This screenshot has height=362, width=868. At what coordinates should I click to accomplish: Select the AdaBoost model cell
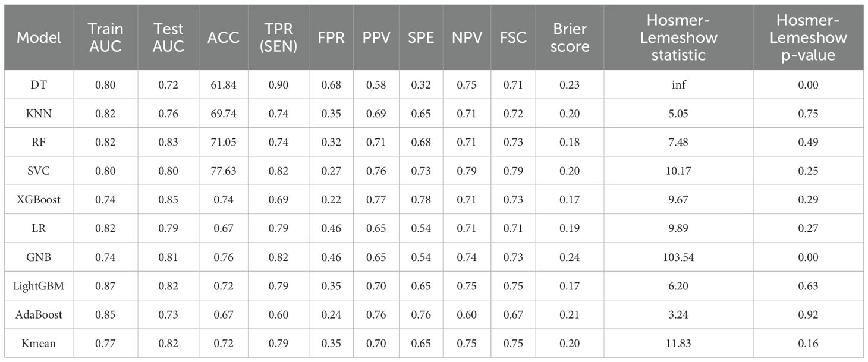coord(39,314)
